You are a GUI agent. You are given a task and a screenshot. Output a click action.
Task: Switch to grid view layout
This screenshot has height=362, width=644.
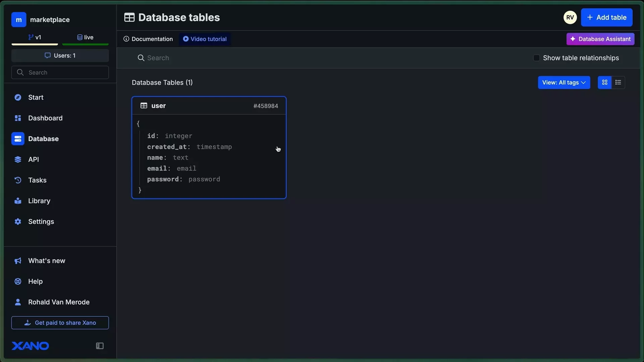pos(604,82)
